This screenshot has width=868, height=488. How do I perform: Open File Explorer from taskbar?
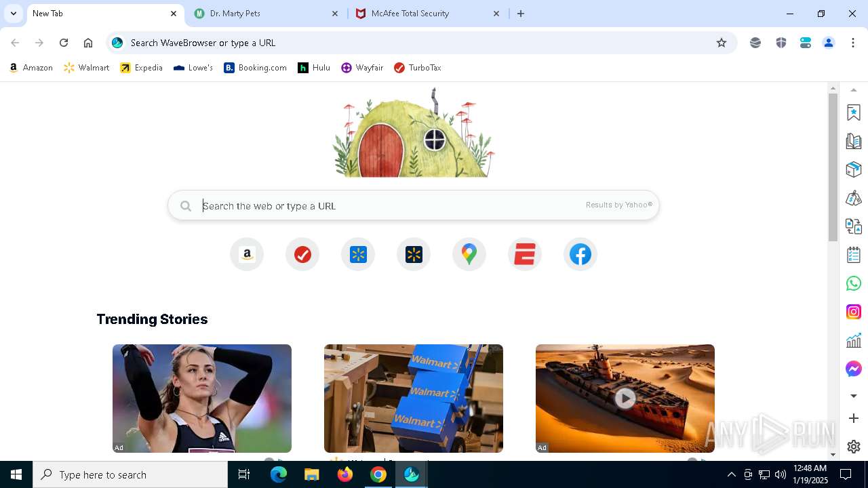point(312,474)
